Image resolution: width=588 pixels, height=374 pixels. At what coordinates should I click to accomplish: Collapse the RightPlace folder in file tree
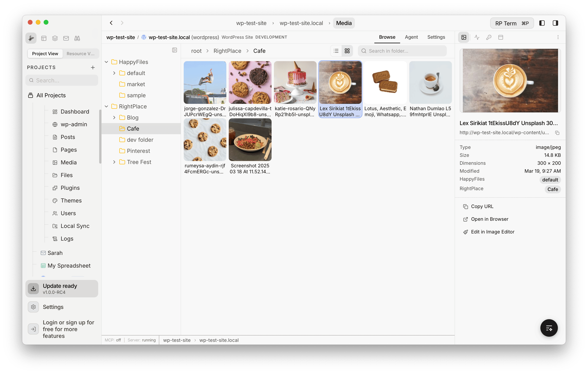click(107, 106)
